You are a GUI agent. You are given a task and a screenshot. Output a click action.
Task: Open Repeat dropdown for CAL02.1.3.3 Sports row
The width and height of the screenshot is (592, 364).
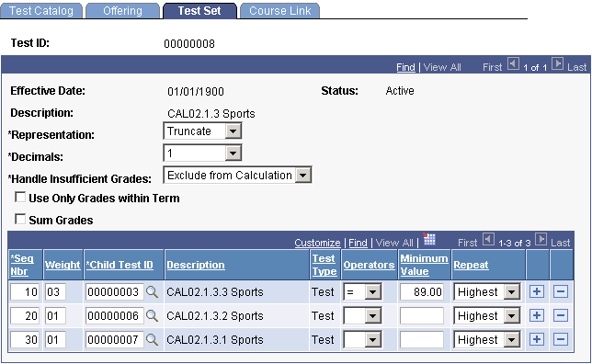coord(487,292)
